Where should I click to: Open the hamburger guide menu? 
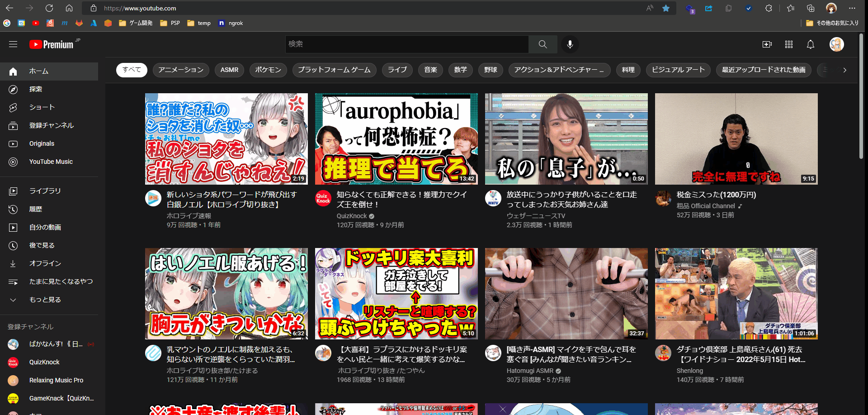click(x=13, y=44)
